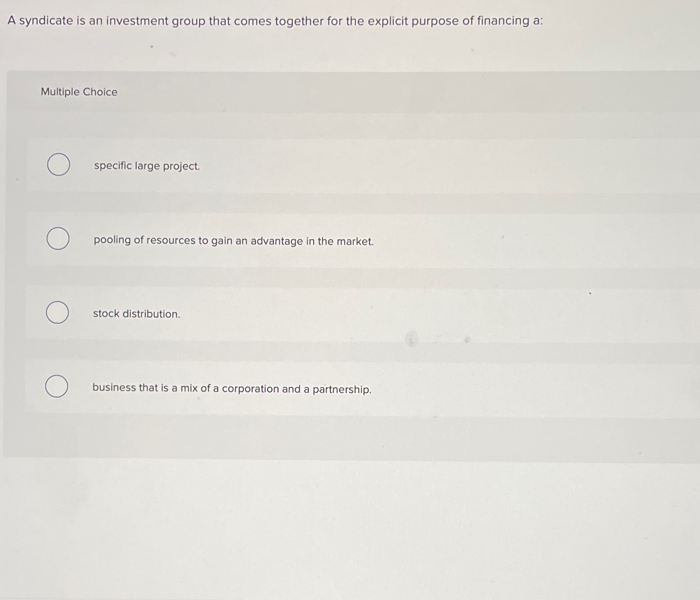
Task: Click the word "partnership" in the last option
Action: [342, 390]
